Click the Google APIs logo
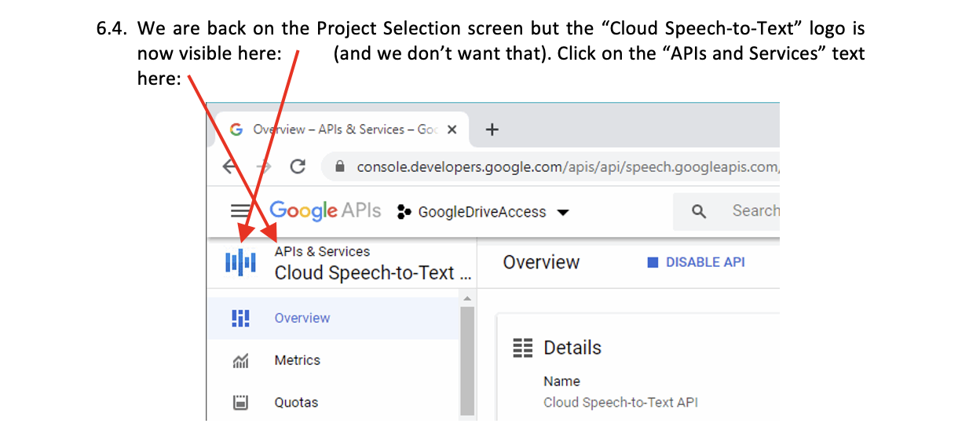 click(324, 210)
